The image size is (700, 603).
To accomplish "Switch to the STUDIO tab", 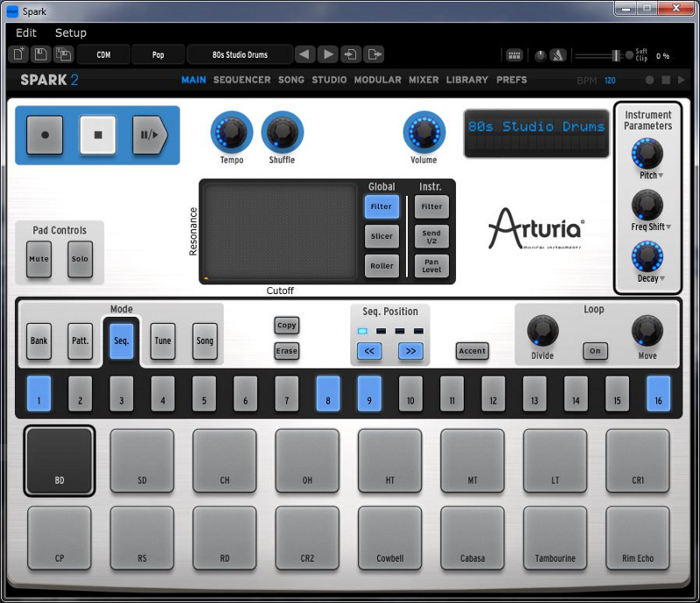I will point(329,80).
